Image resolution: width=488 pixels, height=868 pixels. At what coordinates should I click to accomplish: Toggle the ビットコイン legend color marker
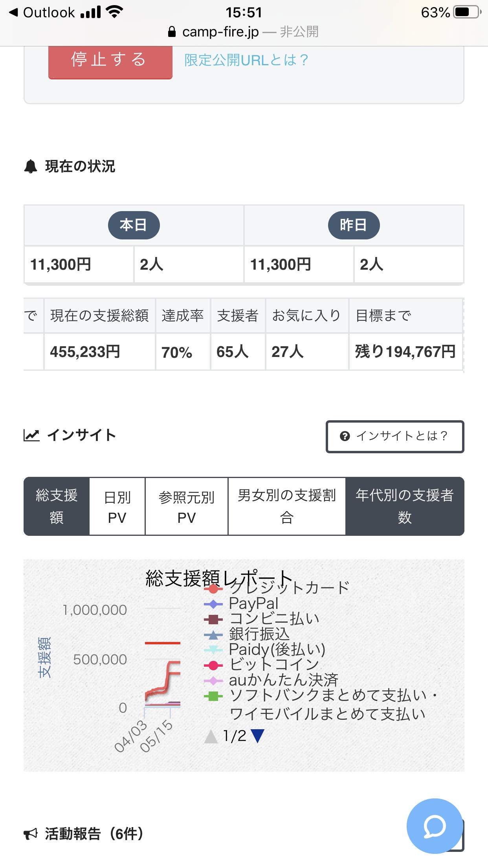pyautogui.click(x=213, y=665)
